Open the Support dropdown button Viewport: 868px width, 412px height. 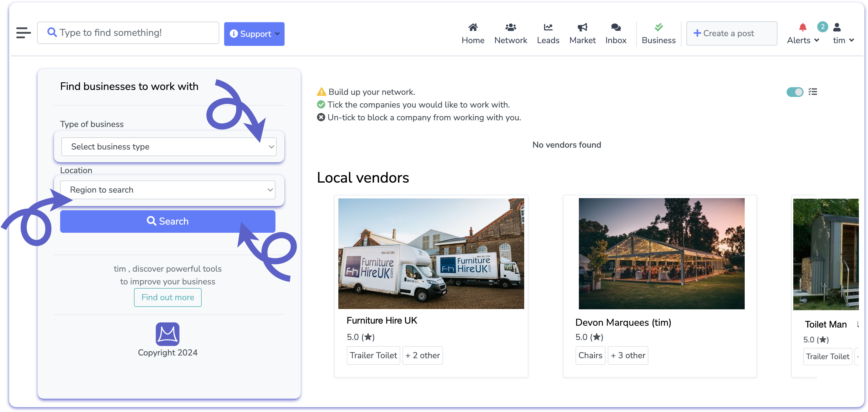(x=254, y=34)
